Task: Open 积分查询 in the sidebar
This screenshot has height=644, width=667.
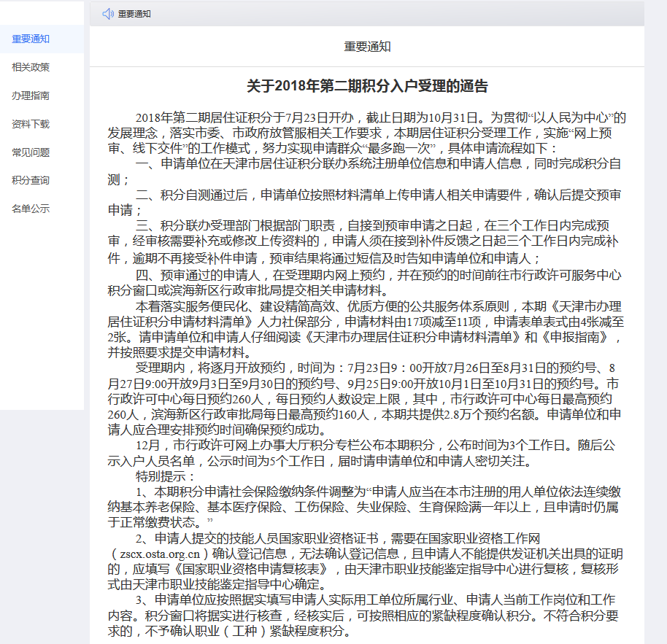Action: (31, 180)
